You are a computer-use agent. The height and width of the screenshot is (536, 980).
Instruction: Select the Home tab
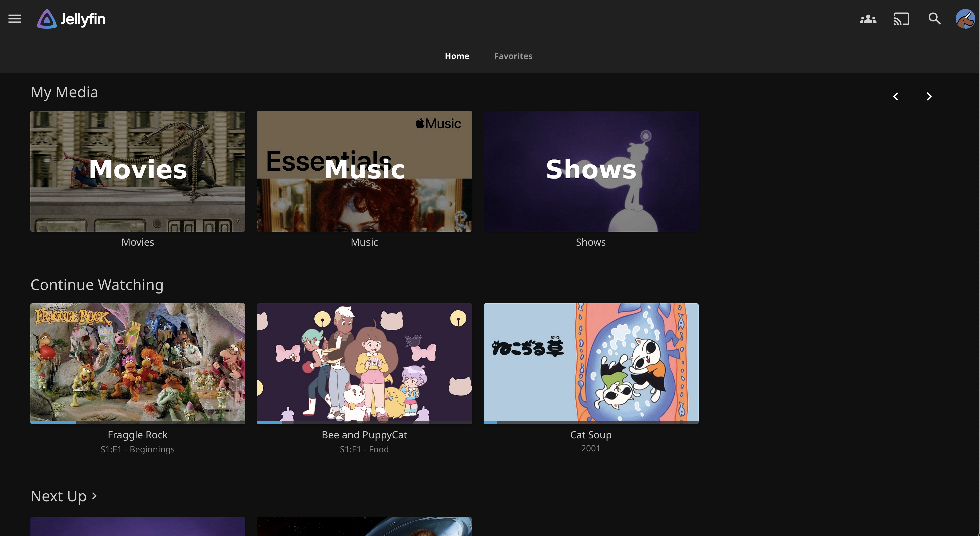[x=457, y=56]
